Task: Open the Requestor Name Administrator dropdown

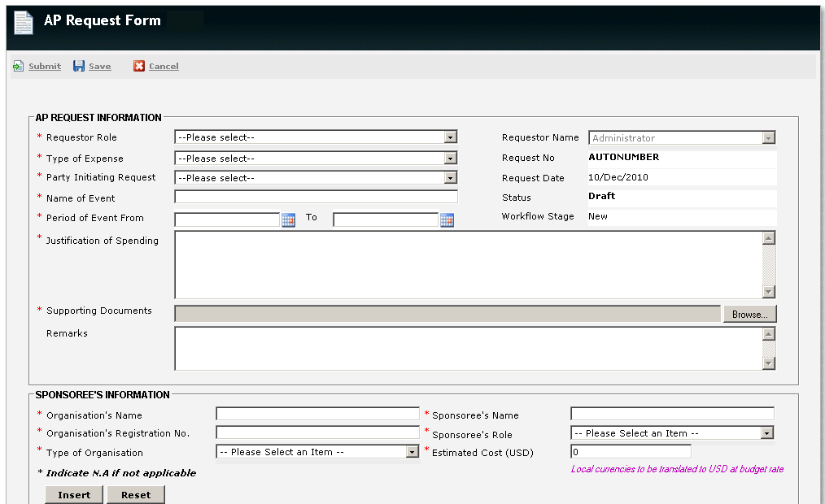Action: [x=682, y=137]
